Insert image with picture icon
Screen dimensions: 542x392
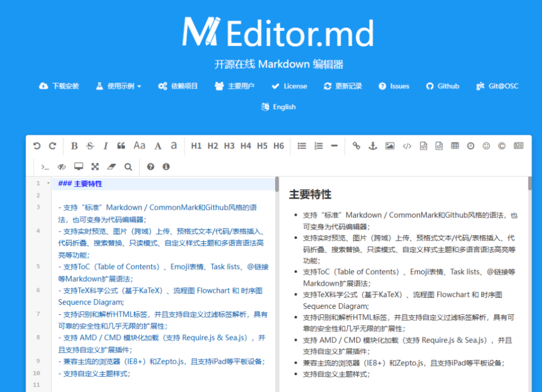(x=390, y=146)
